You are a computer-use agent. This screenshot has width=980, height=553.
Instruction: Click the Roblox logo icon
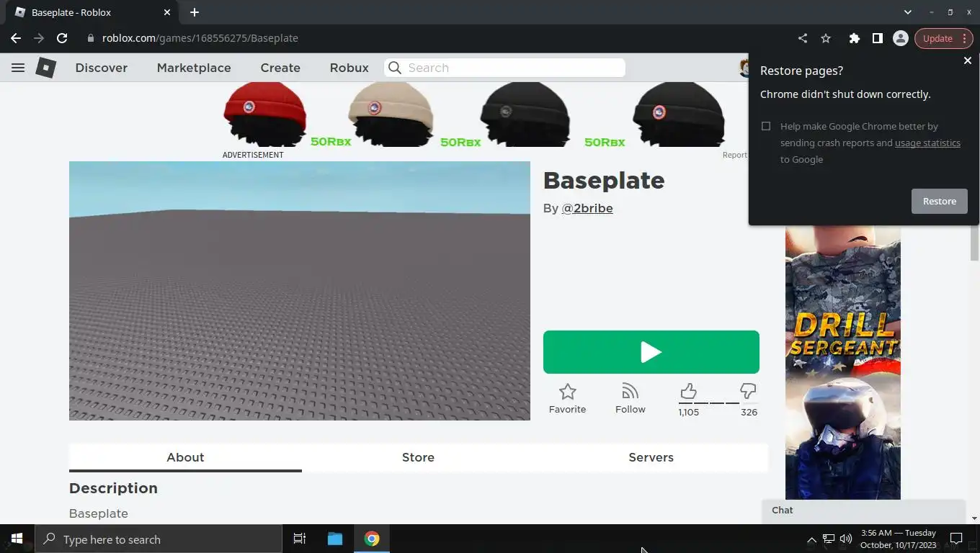[46, 68]
